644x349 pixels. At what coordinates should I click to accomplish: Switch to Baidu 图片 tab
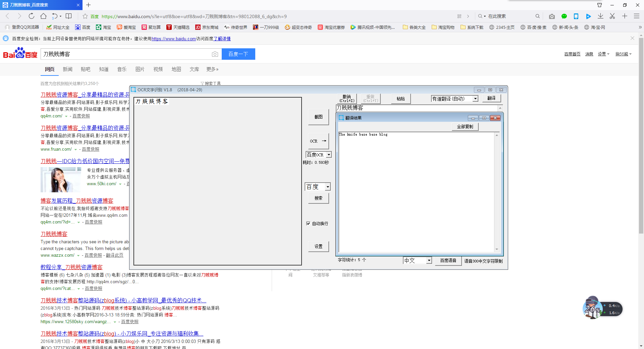coord(140,69)
